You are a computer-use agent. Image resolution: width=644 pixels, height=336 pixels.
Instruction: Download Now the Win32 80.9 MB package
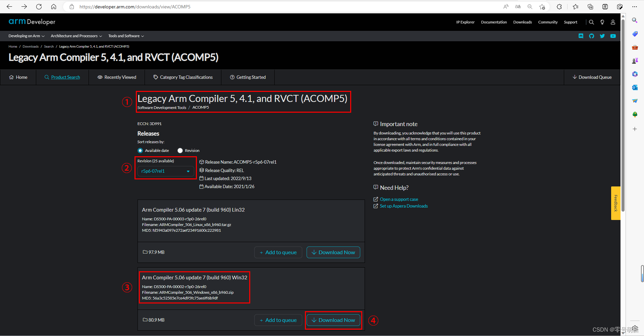tap(333, 320)
